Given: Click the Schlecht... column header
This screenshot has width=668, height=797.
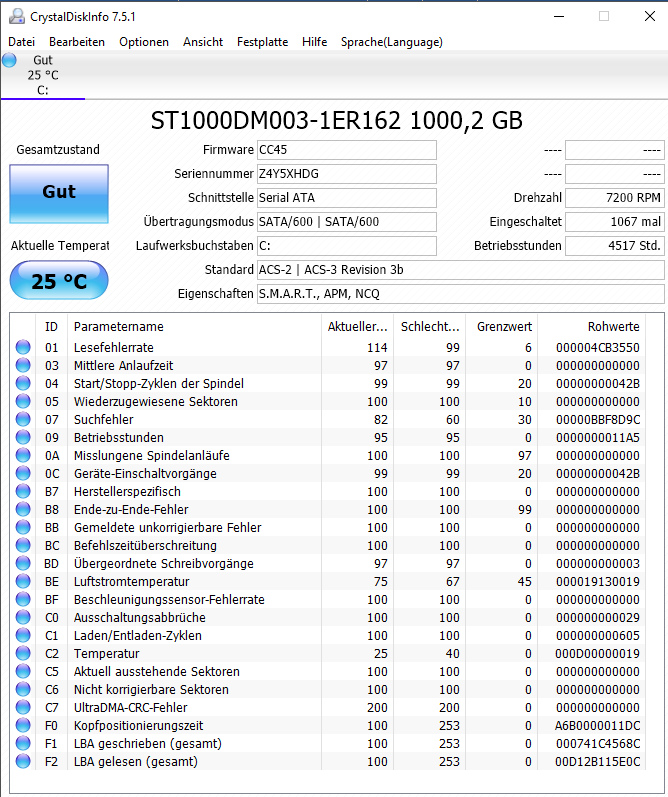Looking at the screenshot, I should (x=430, y=326).
